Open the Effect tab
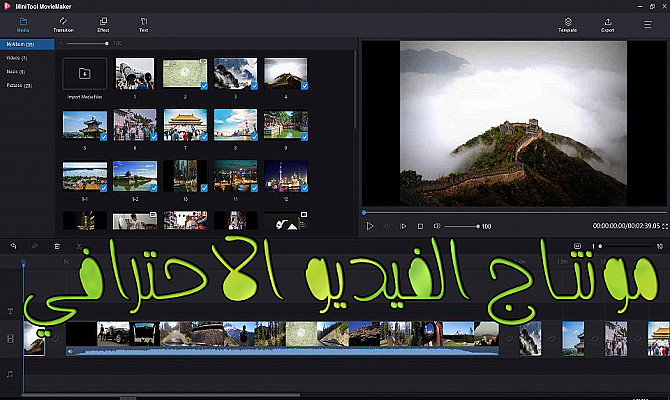Viewport: 670px width, 400px height. coord(103,25)
